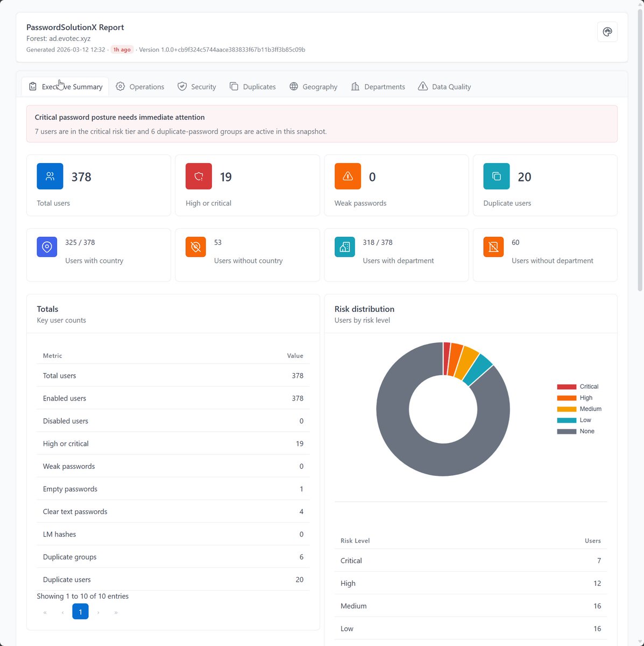Click the Operations tab gear icon
Image resolution: width=644 pixels, height=646 pixels.
coord(121,87)
